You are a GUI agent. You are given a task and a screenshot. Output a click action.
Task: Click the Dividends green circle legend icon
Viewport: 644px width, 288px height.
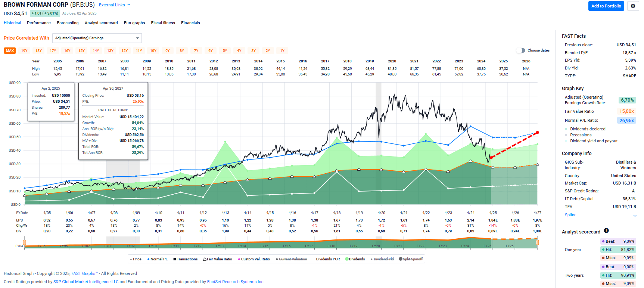click(x=347, y=259)
